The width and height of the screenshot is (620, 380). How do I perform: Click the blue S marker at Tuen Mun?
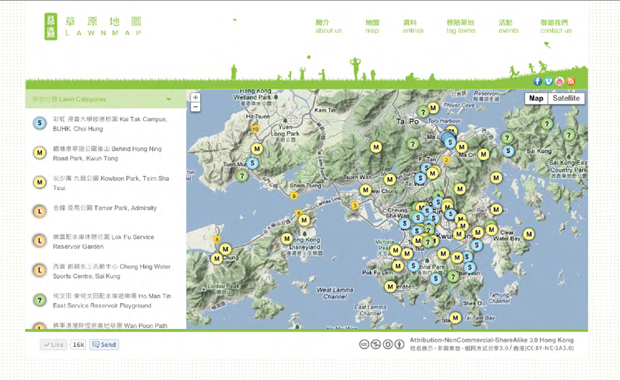pyautogui.click(x=252, y=163)
